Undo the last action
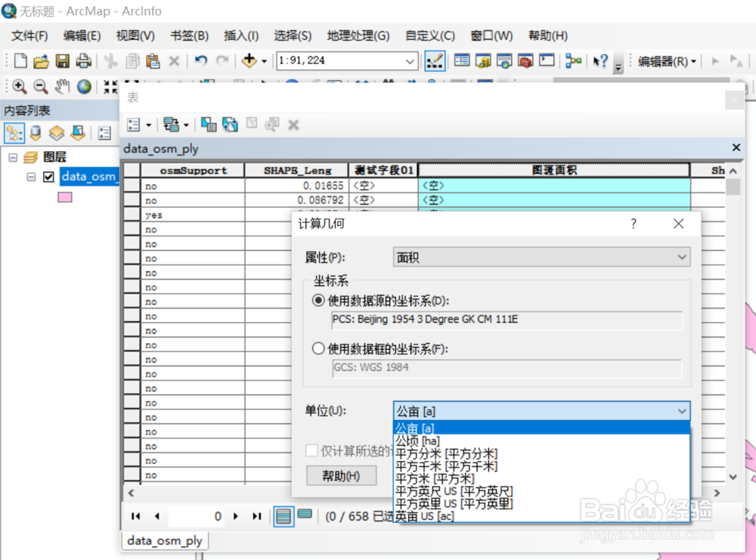 [x=200, y=60]
